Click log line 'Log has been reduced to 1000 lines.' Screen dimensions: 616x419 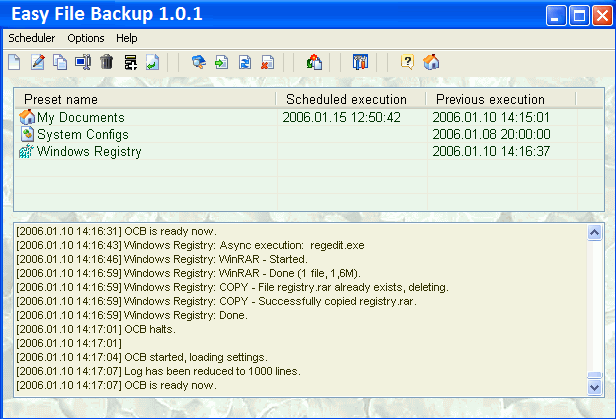(158, 371)
